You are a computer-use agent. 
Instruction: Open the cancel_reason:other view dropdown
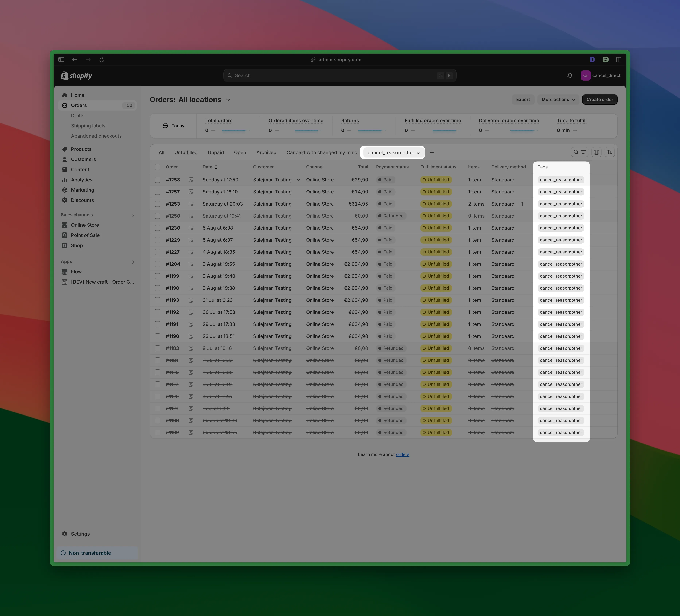point(393,152)
